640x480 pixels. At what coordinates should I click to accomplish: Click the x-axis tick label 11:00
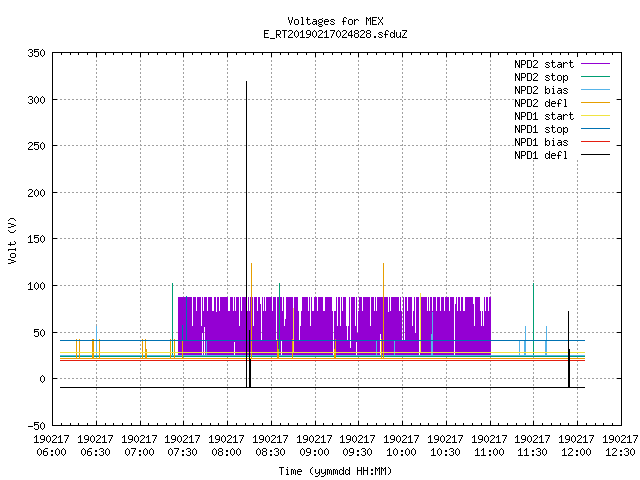(x=489, y=452)
